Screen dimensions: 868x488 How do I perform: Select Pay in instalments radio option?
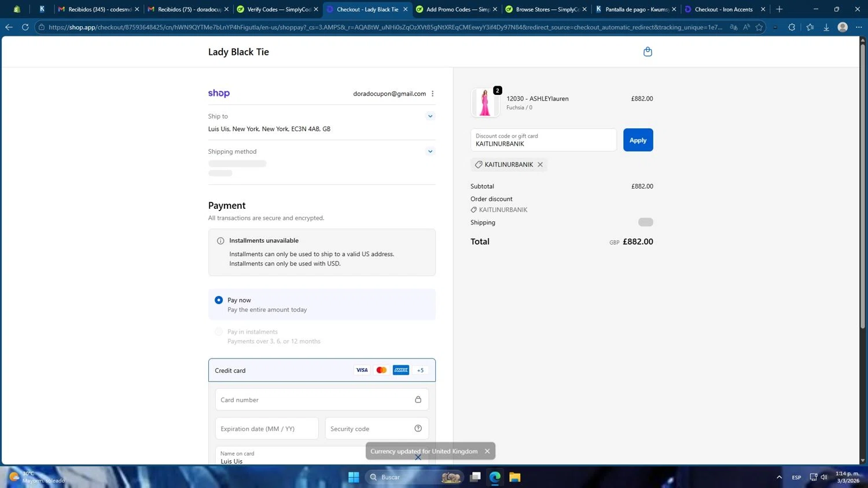(219, 332)
